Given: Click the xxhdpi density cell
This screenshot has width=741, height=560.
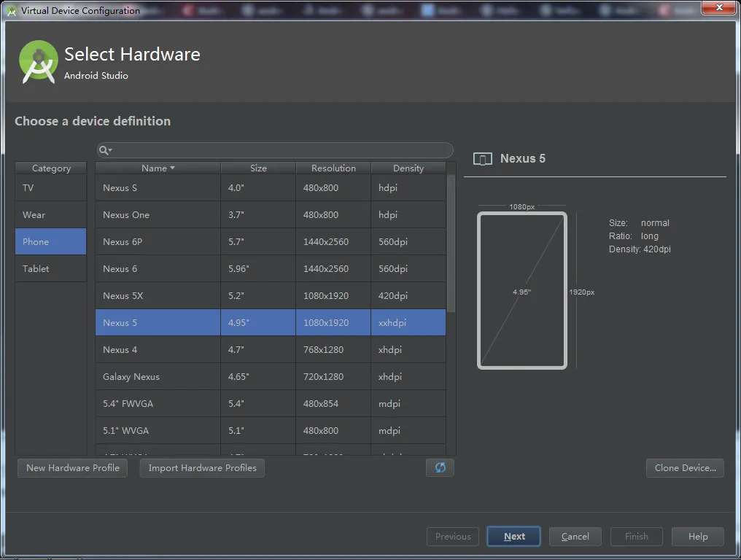Looking at the screenshot, I should click(x=408, y=322).
